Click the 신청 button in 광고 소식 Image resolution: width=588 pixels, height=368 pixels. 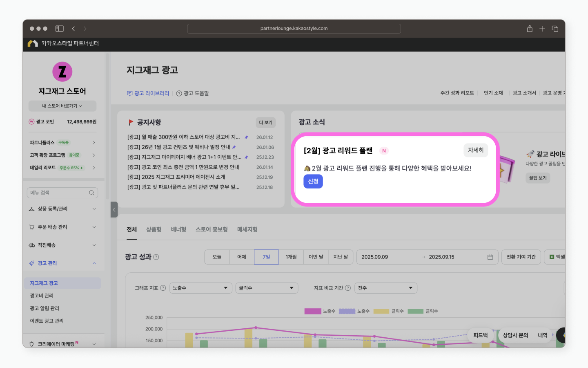[313, 181]
